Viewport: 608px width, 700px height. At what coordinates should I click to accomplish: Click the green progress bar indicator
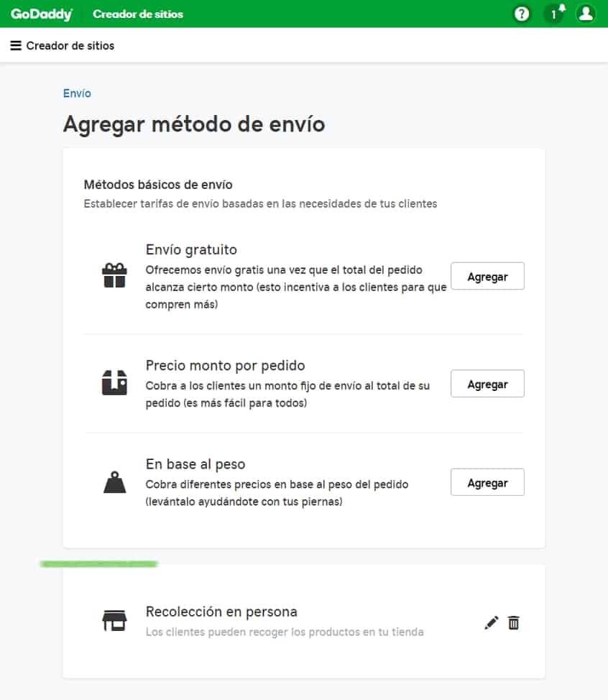click(x=98, y=564)
